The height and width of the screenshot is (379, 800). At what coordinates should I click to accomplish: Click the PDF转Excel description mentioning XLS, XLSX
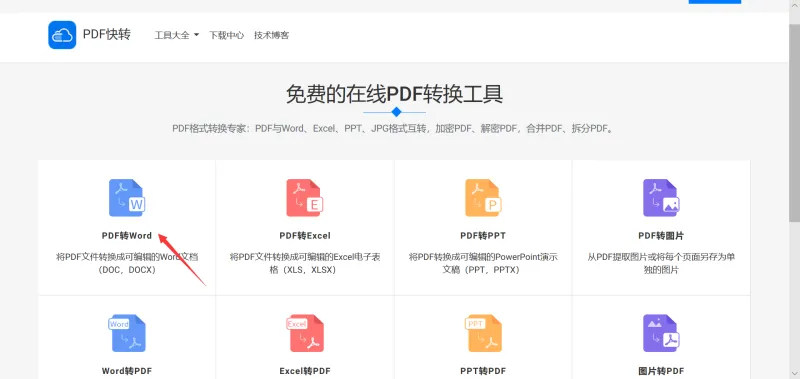[305, 263]
